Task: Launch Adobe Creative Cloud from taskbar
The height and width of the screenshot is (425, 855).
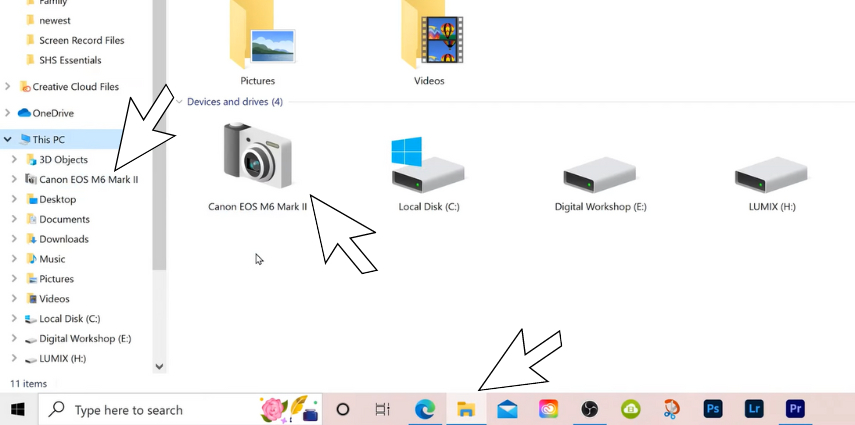Action: coord(549,409)
